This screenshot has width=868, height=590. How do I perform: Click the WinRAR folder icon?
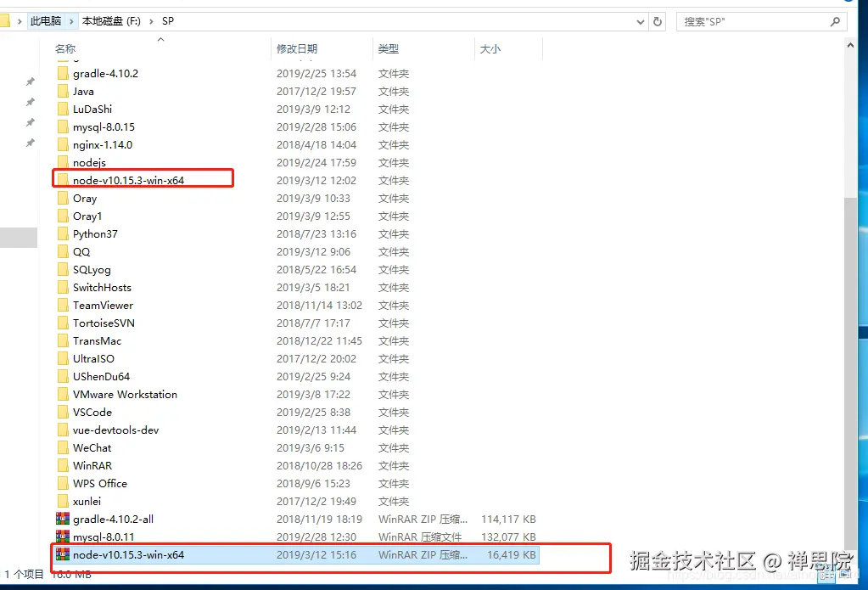tap(63, 465)
